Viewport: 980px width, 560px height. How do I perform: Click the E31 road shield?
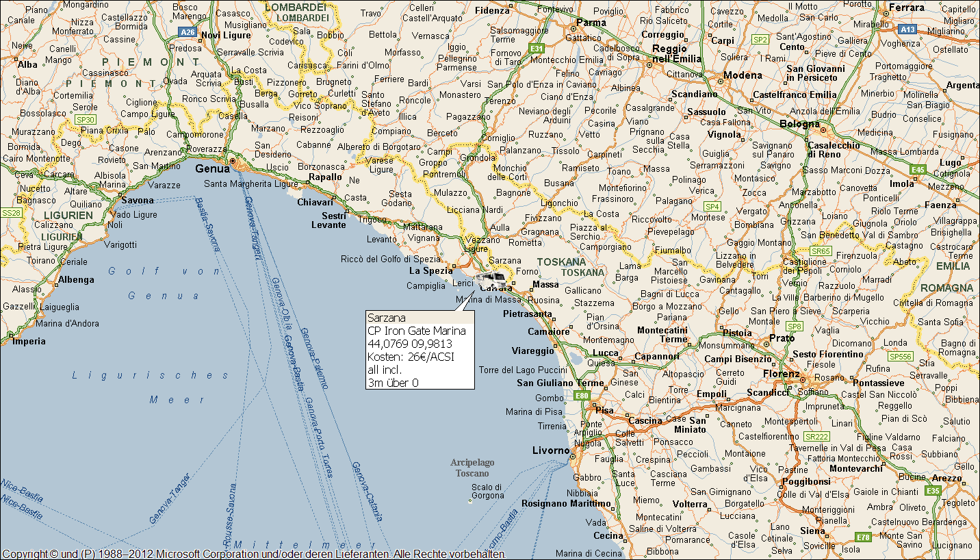[536, 49]
